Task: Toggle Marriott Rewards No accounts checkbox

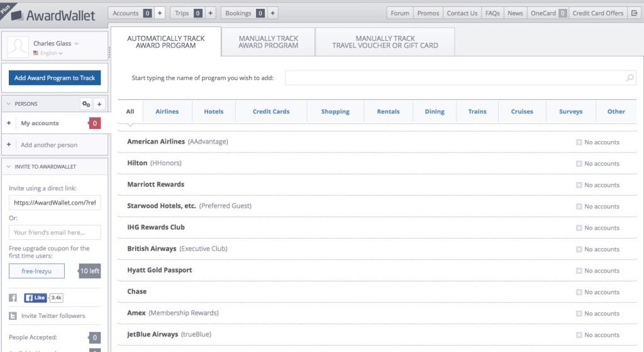Action: click(579, 185)
